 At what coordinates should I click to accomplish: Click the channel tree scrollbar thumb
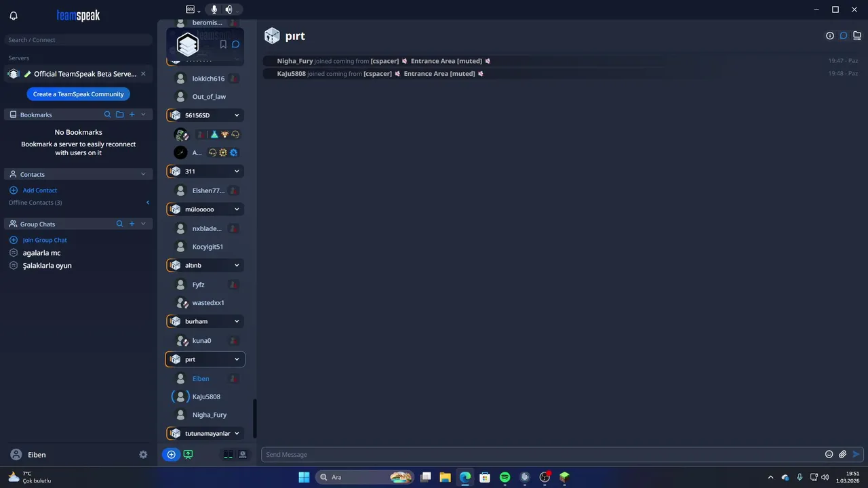[255, 418]
